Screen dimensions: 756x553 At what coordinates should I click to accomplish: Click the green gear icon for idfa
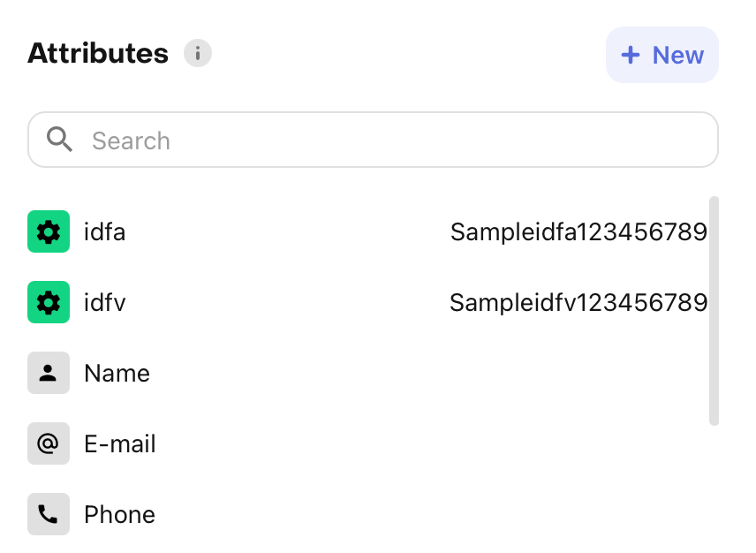point(49,231)
